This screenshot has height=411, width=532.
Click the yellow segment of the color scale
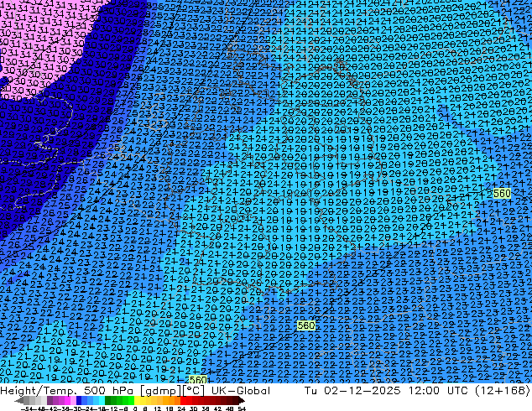[x=137, y=400]
